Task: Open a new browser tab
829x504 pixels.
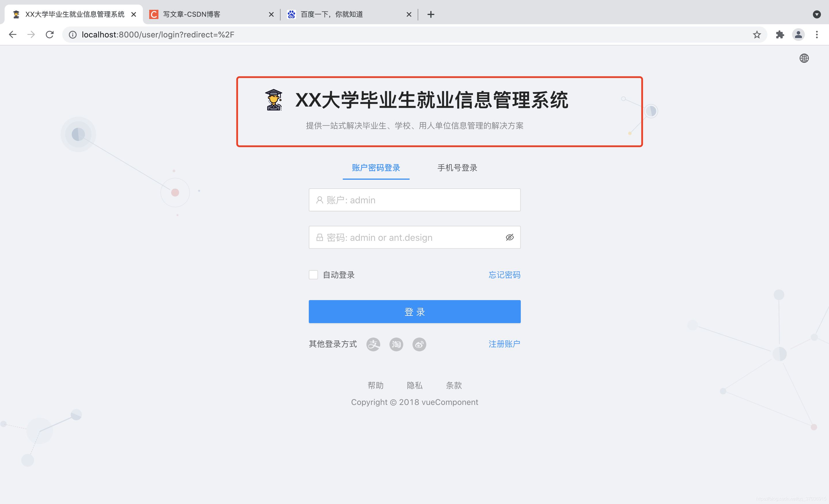Action: [x=431, y=14]
